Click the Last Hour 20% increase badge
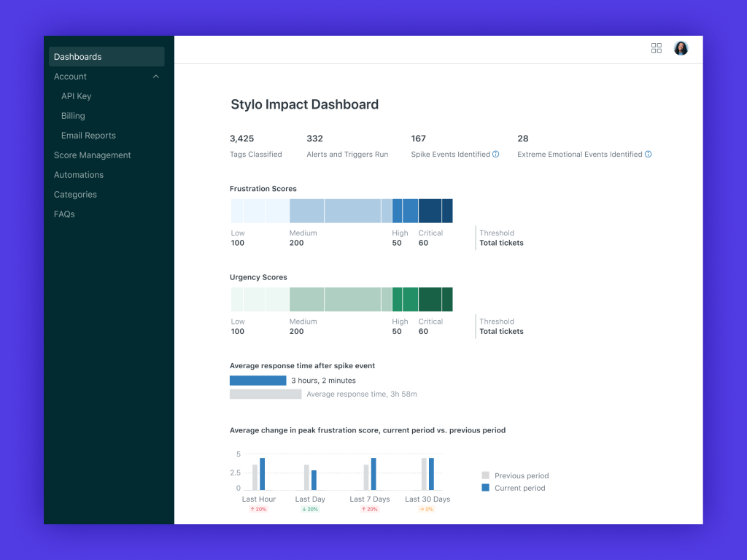Screen dimensions: 747x560 click(x=259, y=510)
